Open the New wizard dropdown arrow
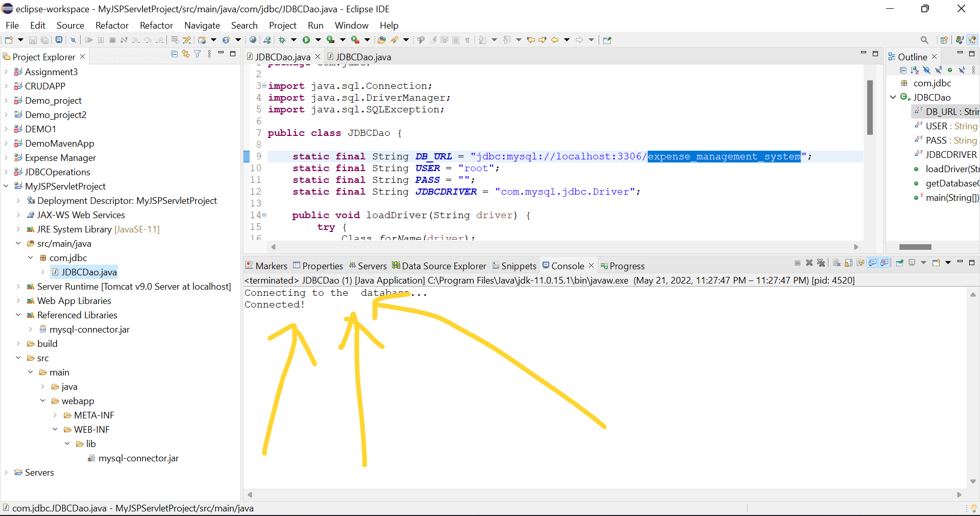The height and width of the screenshot is (516, 980). pos(19,40)
